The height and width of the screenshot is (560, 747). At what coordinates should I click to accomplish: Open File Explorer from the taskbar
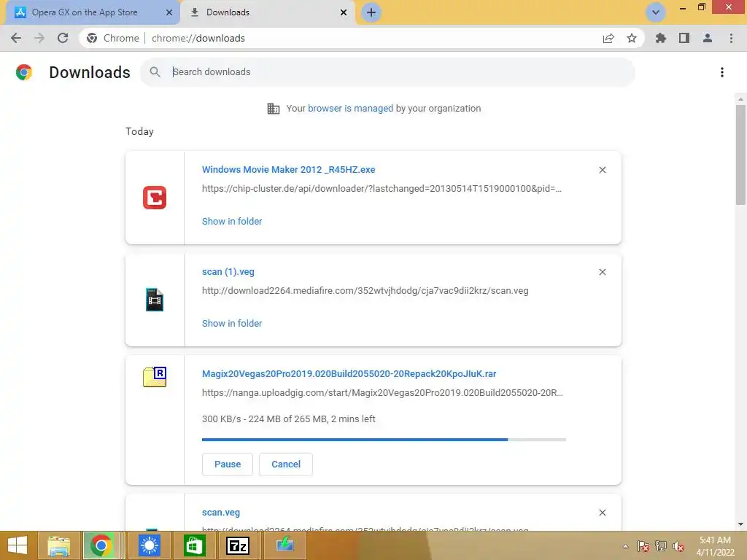tap(58, 545)
